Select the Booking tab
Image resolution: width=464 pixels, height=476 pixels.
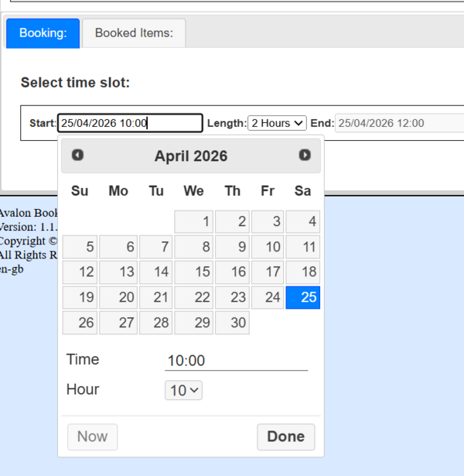[43, 33]
